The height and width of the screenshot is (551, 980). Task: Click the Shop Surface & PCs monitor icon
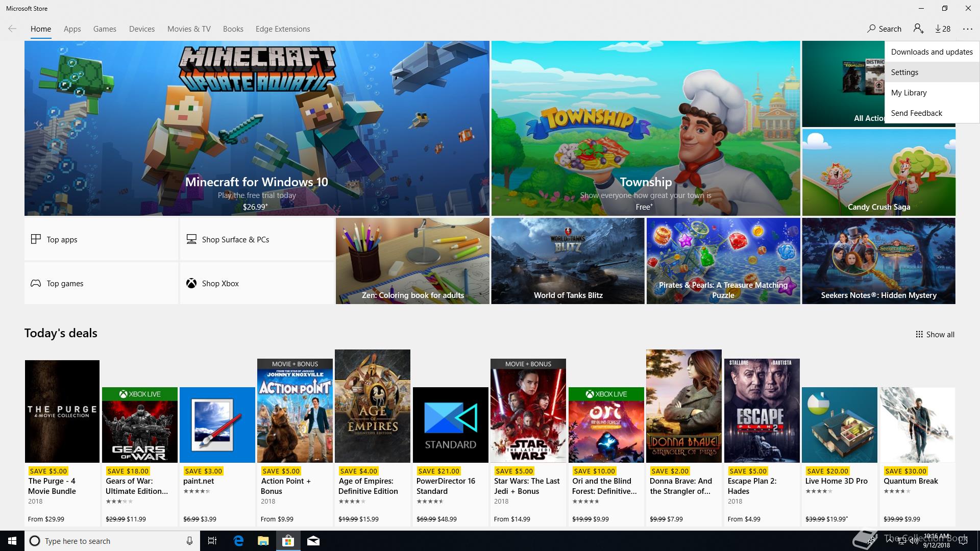click(191, 239)
